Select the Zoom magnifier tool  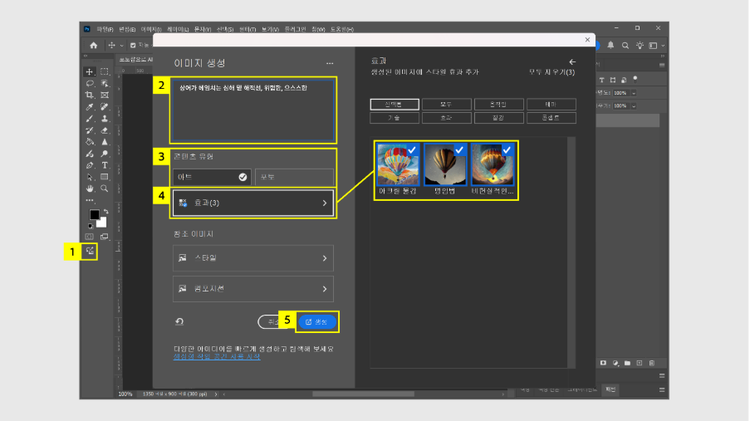click(x=104, y=188)
